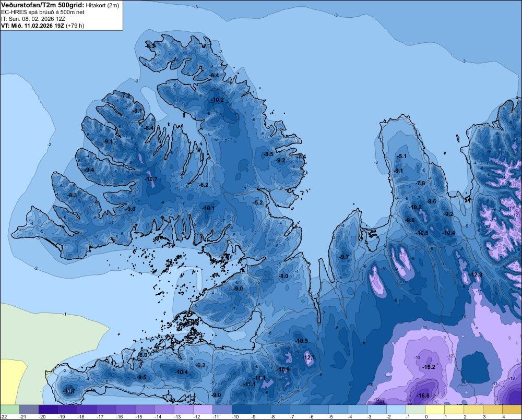Click the -11.7 temperature label
Image resolution: width=522 pixels, height=420 pixels.
coord(69,391)
